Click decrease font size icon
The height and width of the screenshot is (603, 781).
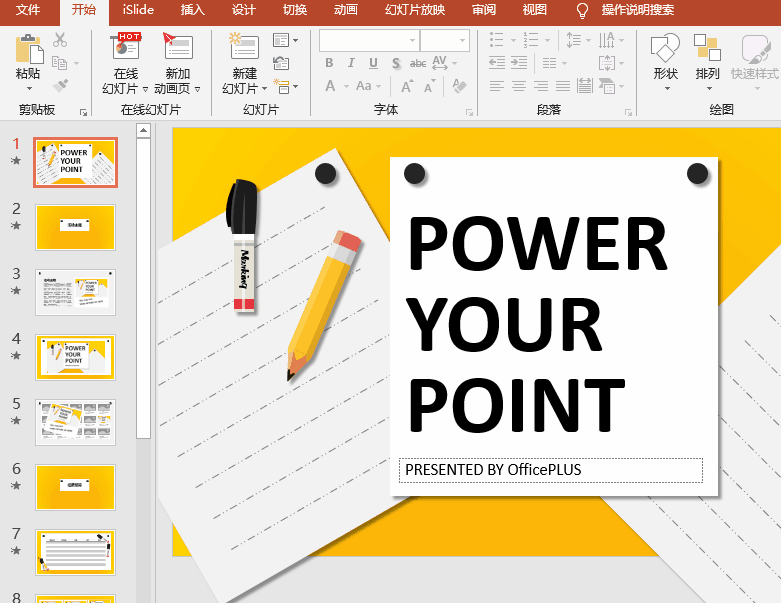[x=429, y=87]
